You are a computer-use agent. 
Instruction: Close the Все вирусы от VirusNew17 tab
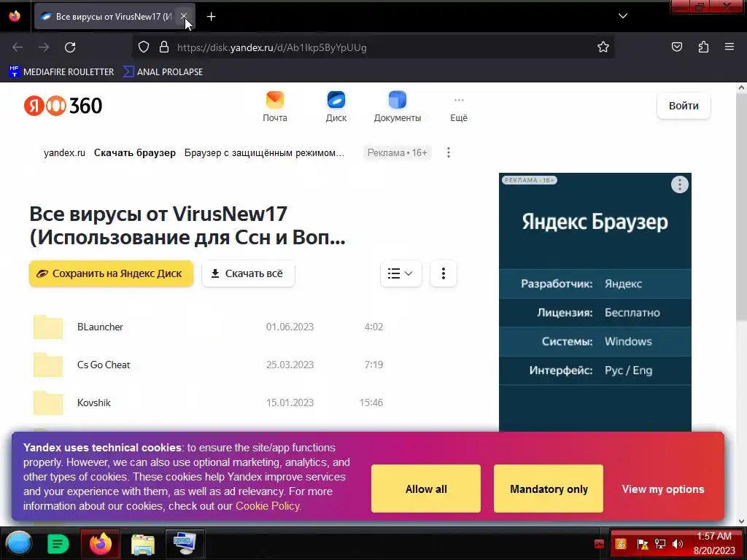point(183,17)
